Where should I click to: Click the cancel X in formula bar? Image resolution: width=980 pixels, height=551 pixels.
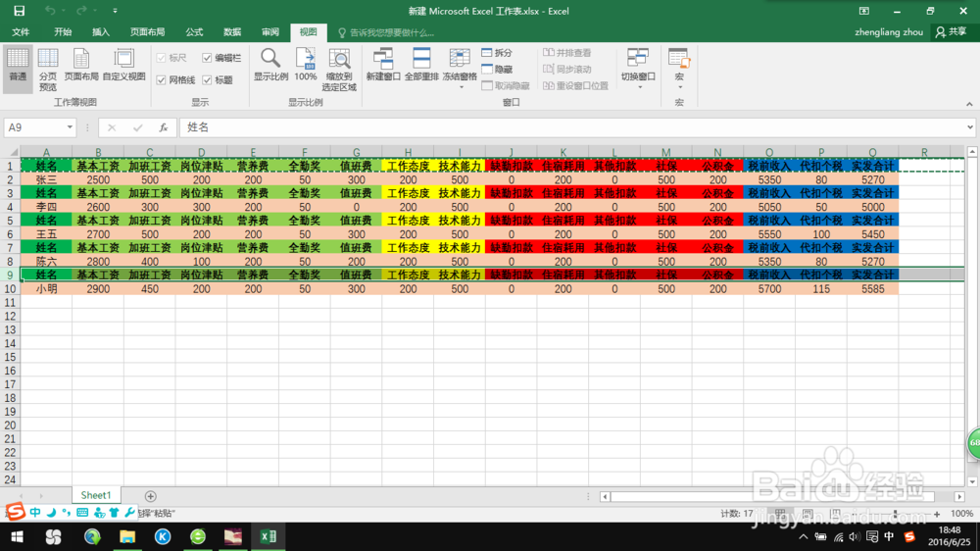coord(112,127)
